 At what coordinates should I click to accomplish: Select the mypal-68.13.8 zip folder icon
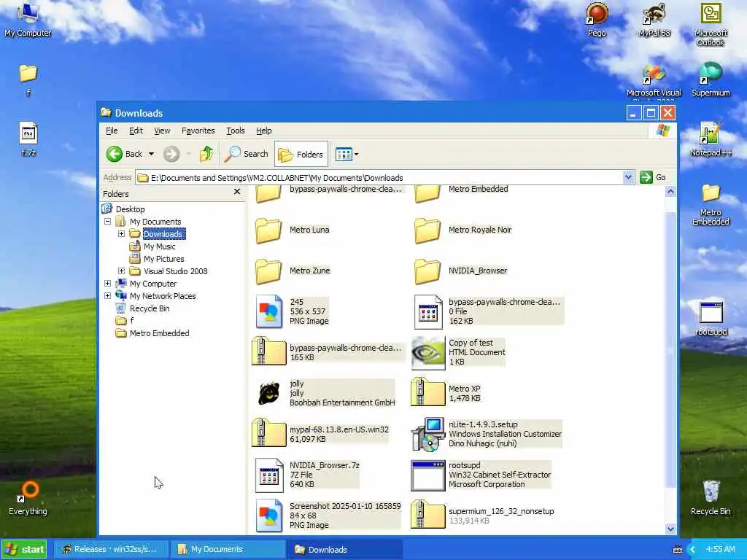(x=268, y=432)
